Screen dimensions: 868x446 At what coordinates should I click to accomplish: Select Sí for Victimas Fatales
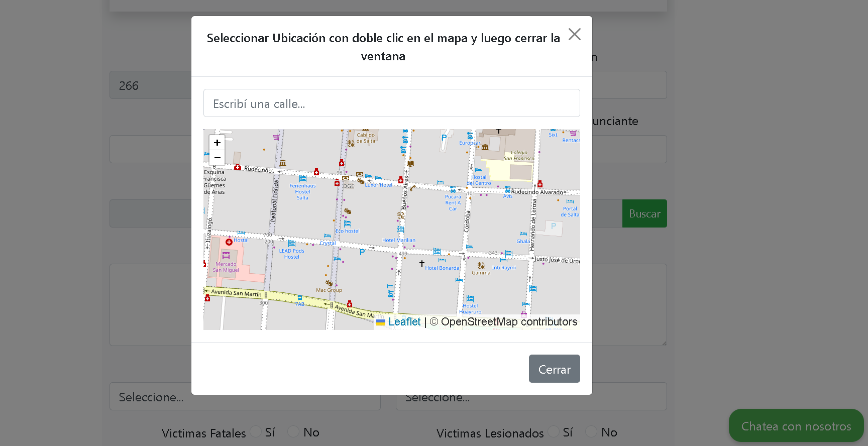[256, 432]
